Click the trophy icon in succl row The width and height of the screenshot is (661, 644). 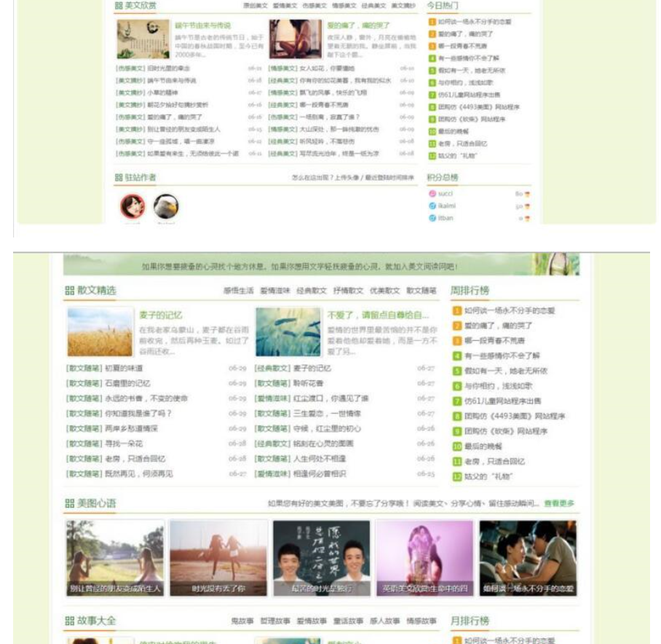point(527,194)
